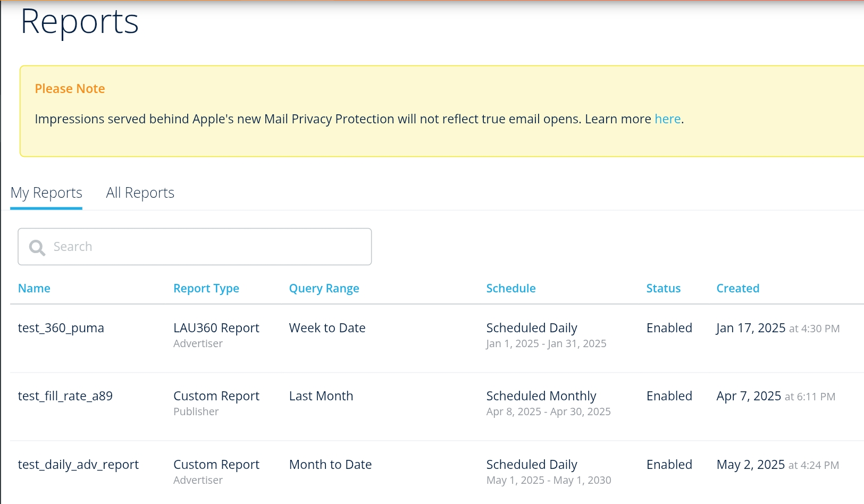Click the Reports page heading
Viewport: 864px width, 504px height.
79,22
